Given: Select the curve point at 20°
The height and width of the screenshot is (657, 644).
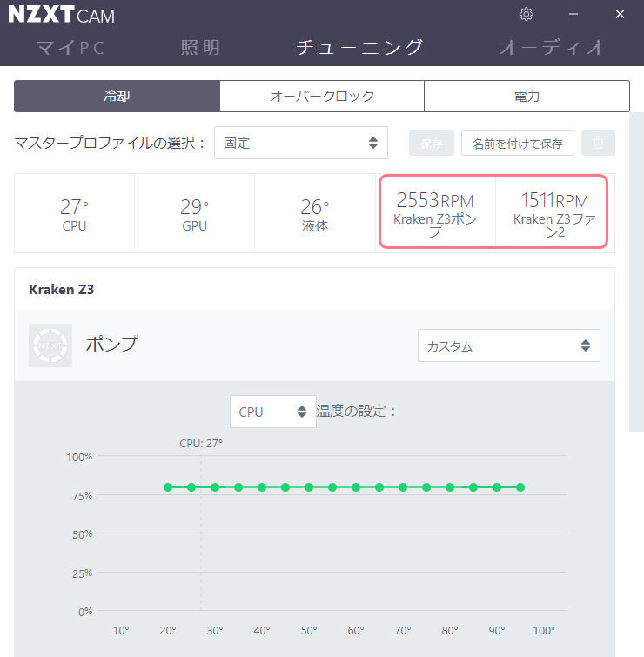Looking at the screenshot, I should [168, 487].
